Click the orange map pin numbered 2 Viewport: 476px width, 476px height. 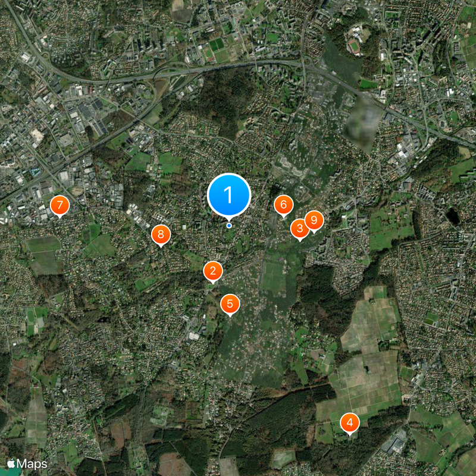213,271
